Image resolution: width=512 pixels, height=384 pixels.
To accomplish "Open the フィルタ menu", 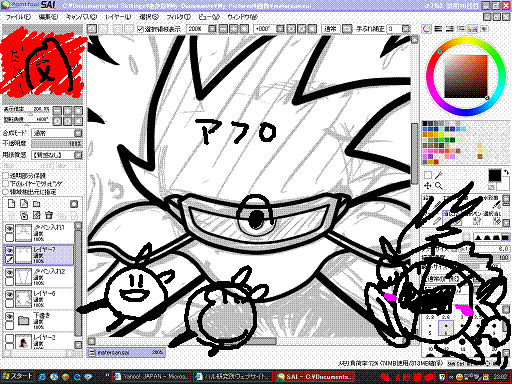I will coord(178,17).
